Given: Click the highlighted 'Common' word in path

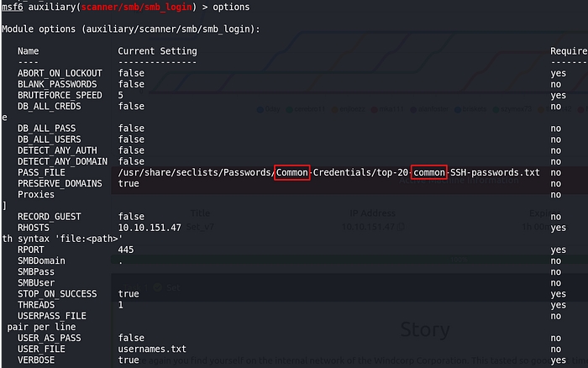Looking at the screenshot, I should [x=291, y=172].
